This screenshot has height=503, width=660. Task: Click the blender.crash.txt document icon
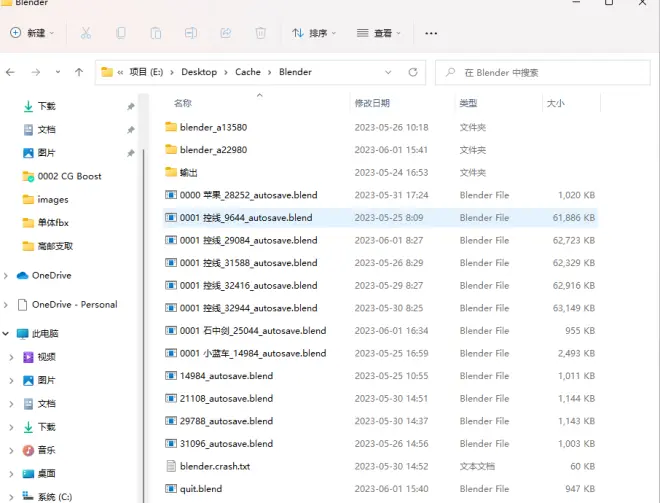pyautogui.click(x=171, y=466)
